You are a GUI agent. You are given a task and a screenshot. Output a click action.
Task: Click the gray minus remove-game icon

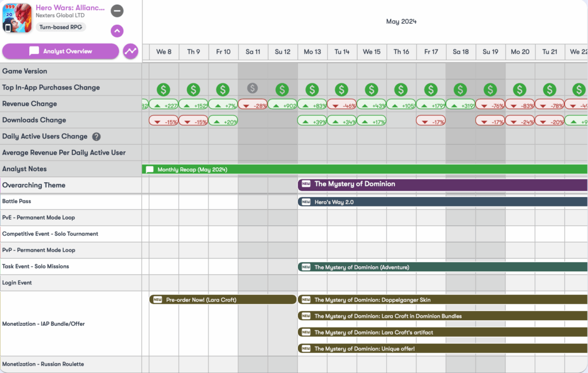(117, 11)
